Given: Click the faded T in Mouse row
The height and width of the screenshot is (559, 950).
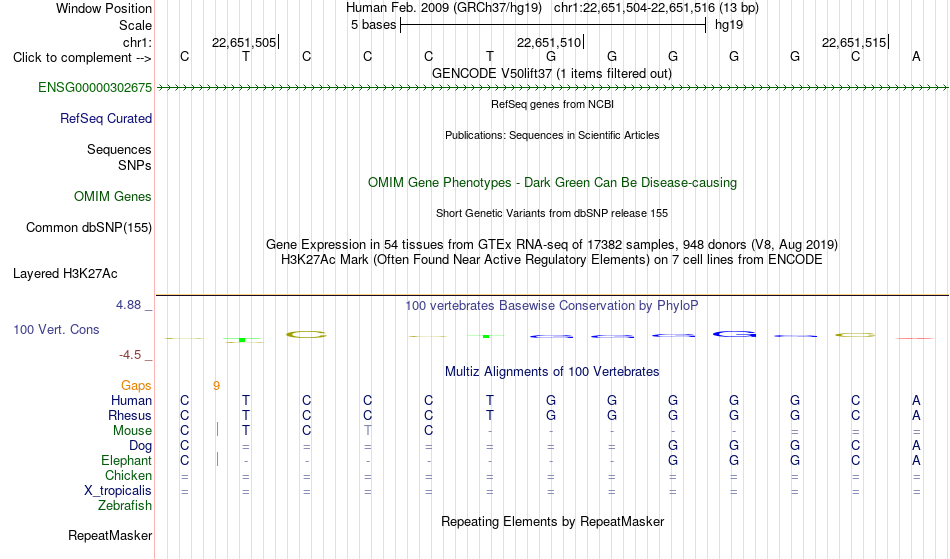Looking at the screenshot, I should tap(367, 431).
